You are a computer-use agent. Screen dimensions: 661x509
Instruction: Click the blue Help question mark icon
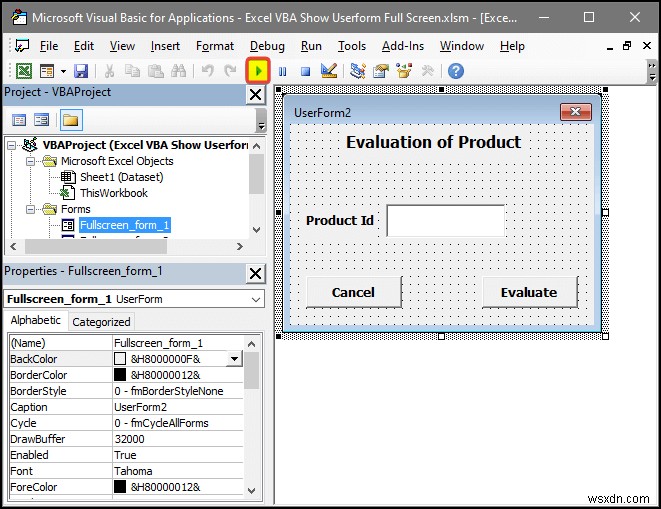click(455, 71)
